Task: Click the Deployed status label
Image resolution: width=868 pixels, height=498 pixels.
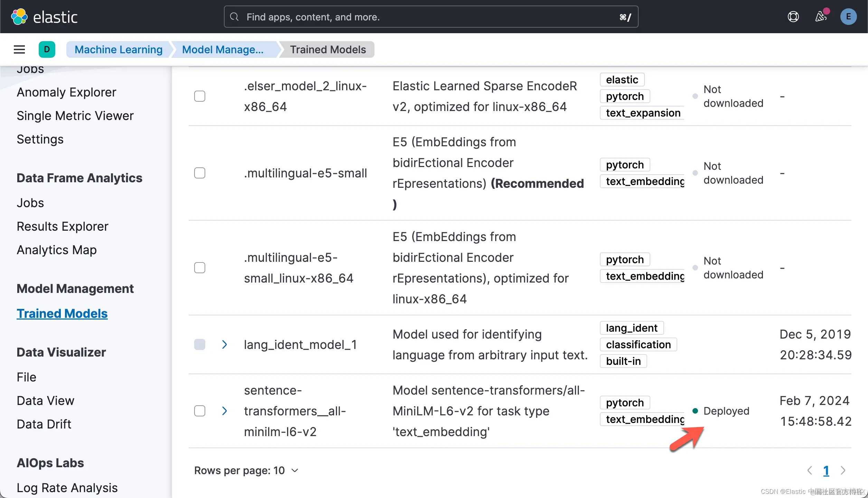Action: point(726,411)
